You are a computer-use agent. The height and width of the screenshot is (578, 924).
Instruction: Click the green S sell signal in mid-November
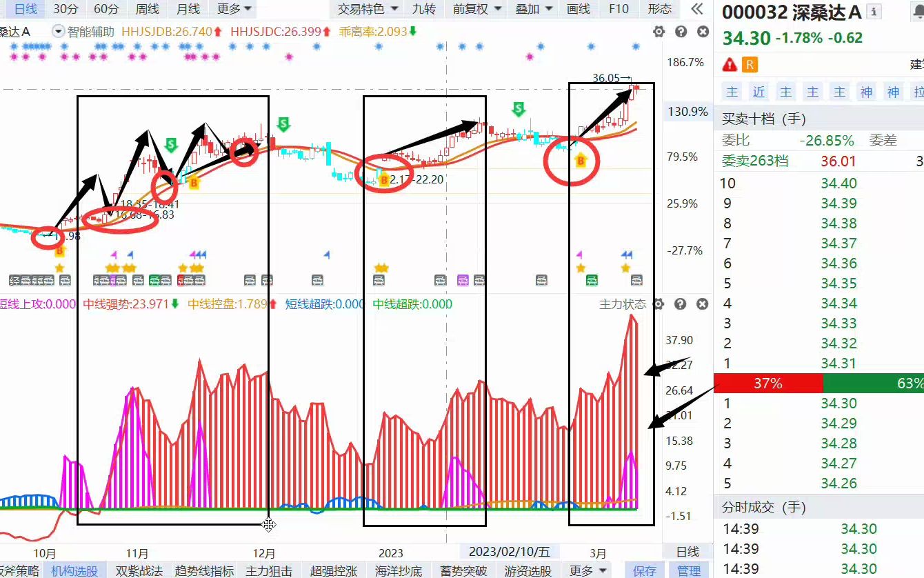click(x=171, y=145)
